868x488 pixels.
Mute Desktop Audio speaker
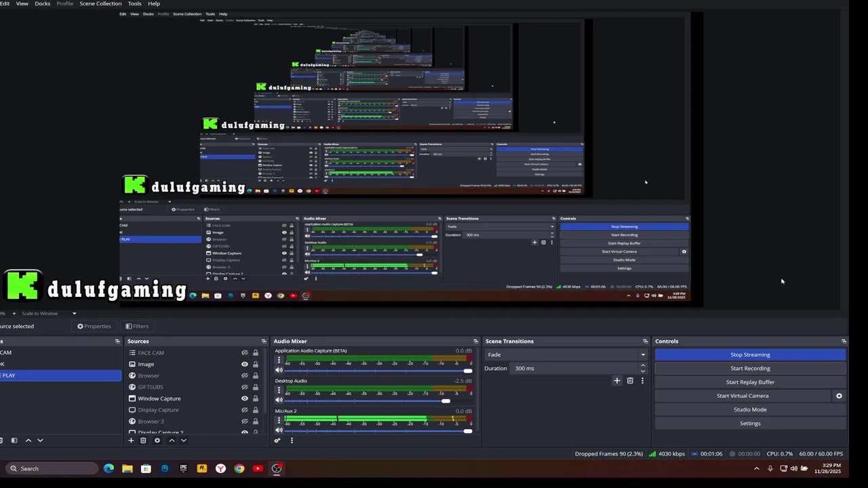tap(279, 401)
